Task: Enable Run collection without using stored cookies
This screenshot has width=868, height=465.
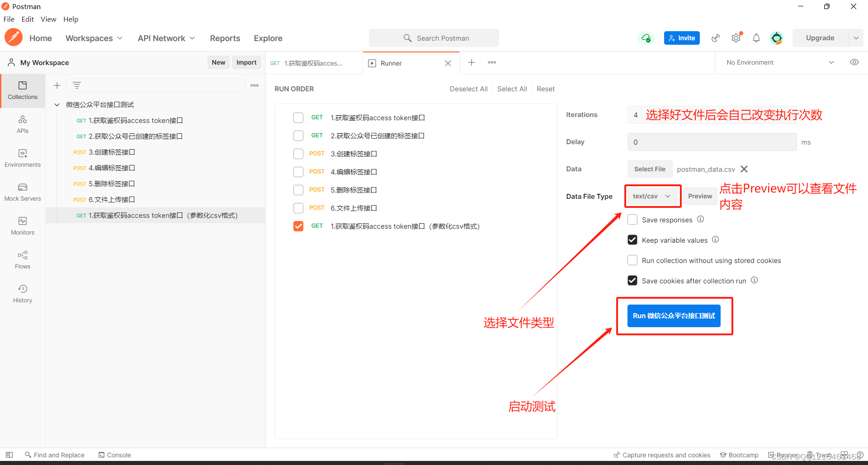Action: 632,260
